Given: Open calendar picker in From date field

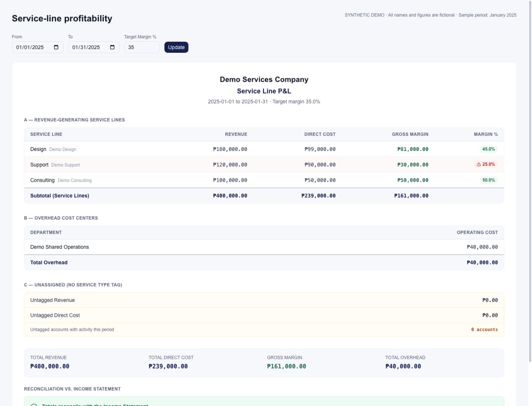Looking at the screenshot, I should point(57,47).
